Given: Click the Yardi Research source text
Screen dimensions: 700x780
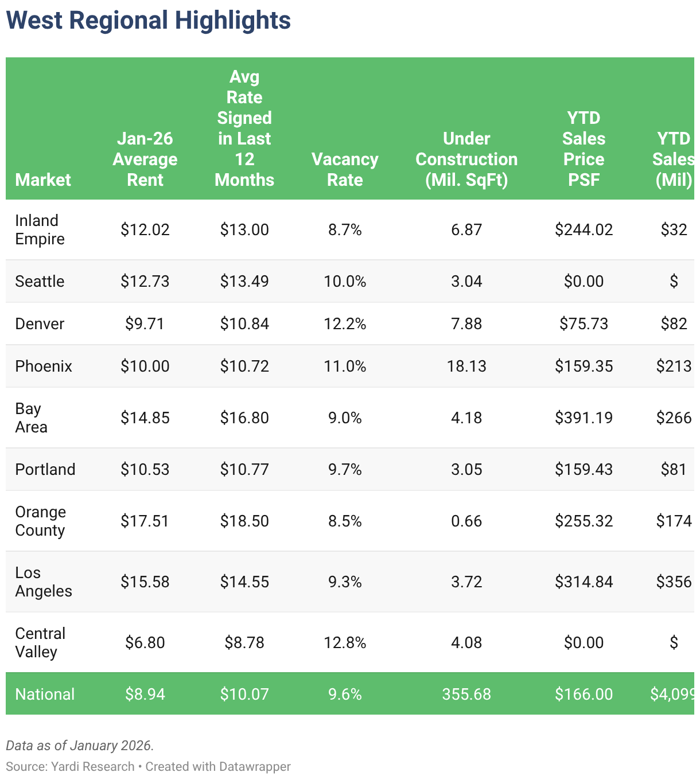Looking at the screenshot, I should (x=92, y=766).
